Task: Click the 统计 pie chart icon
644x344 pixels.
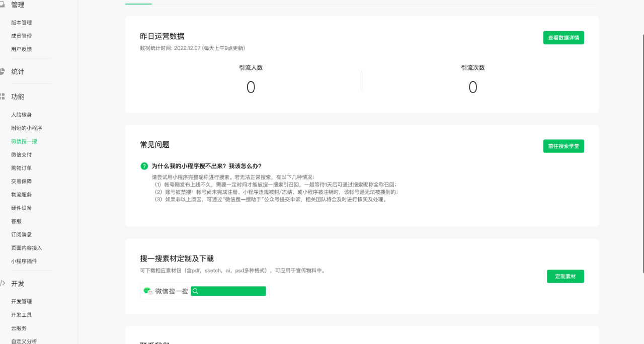Action: pos(3,71)
